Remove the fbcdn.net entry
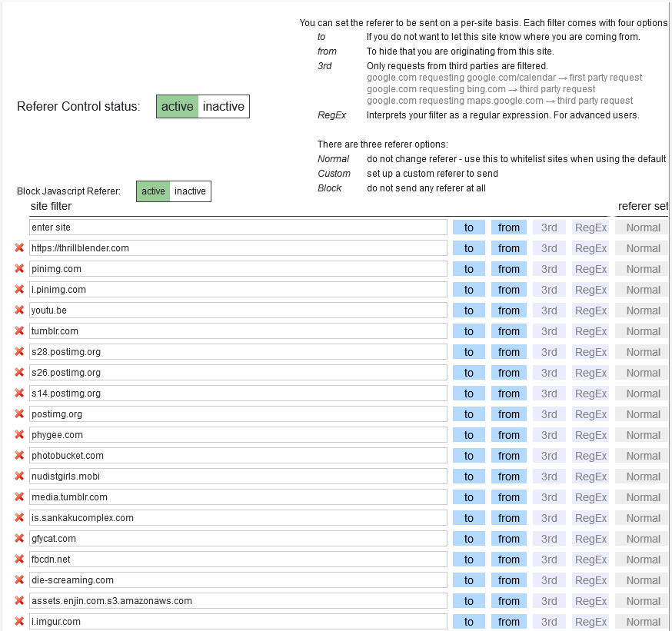This screenshot has width=672, height=631. tap(19, 559)
